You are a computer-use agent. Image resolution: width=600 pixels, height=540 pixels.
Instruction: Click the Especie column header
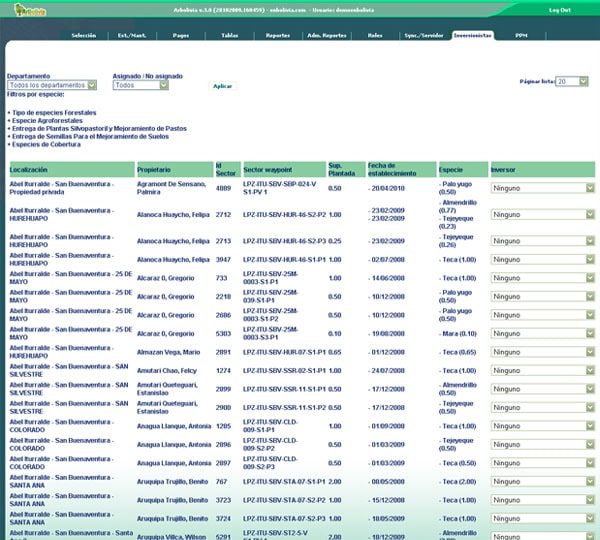click(463, 169)
